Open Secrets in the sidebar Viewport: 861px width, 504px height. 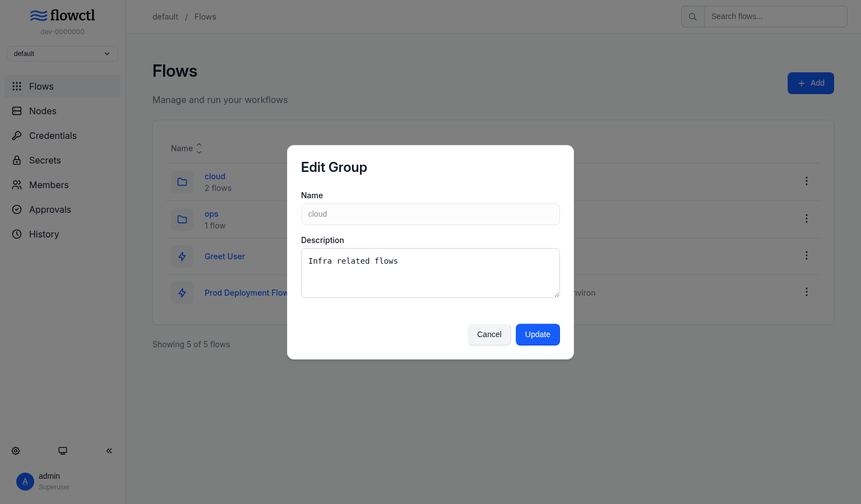click(62, 160)
